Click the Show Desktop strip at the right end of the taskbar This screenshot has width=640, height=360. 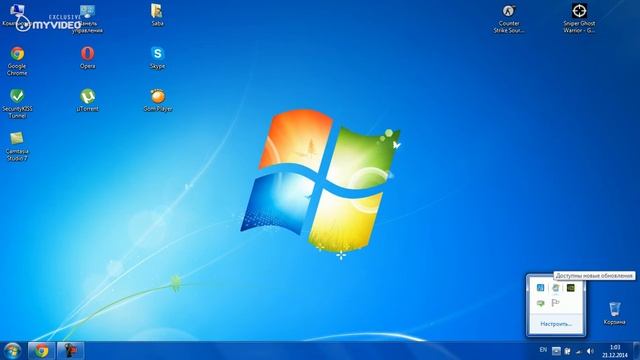tap(636, 351)
